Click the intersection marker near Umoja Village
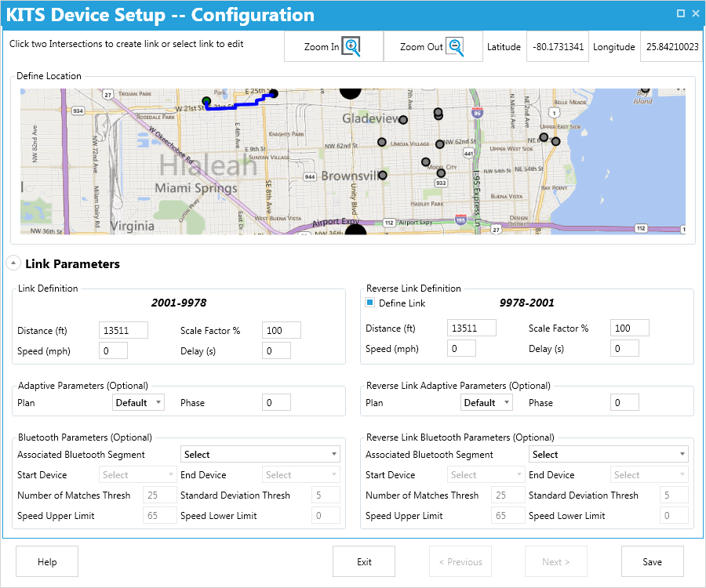This screenshot has width=706, height=588. pos(381,142)
